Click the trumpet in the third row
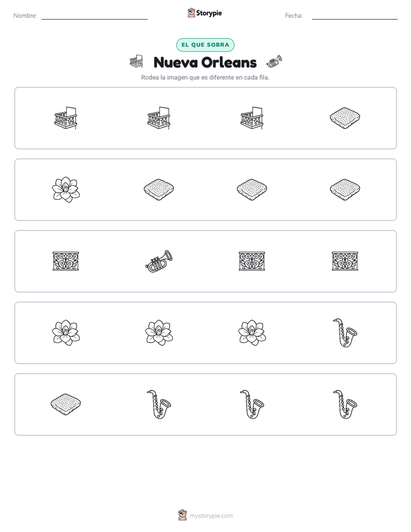Image resolution: width=411 pixels, height=532 pixels. point(159,261)
